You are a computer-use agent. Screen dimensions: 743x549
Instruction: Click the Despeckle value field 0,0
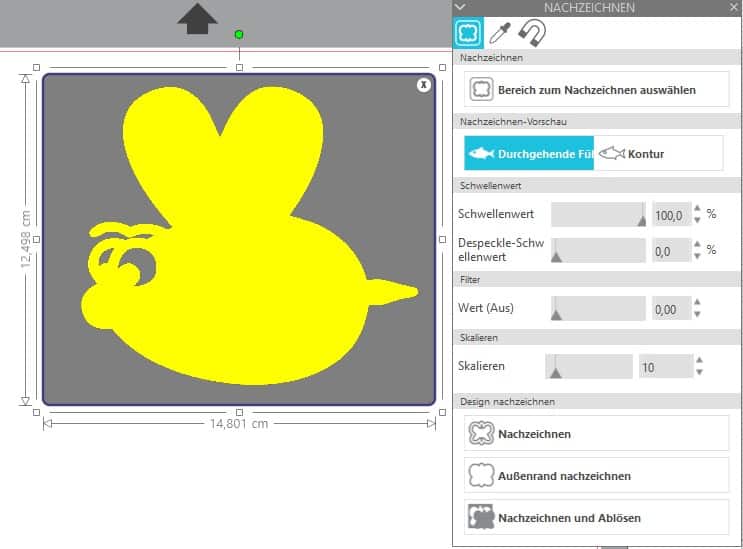pyautogui.click(x=671, y=251)
